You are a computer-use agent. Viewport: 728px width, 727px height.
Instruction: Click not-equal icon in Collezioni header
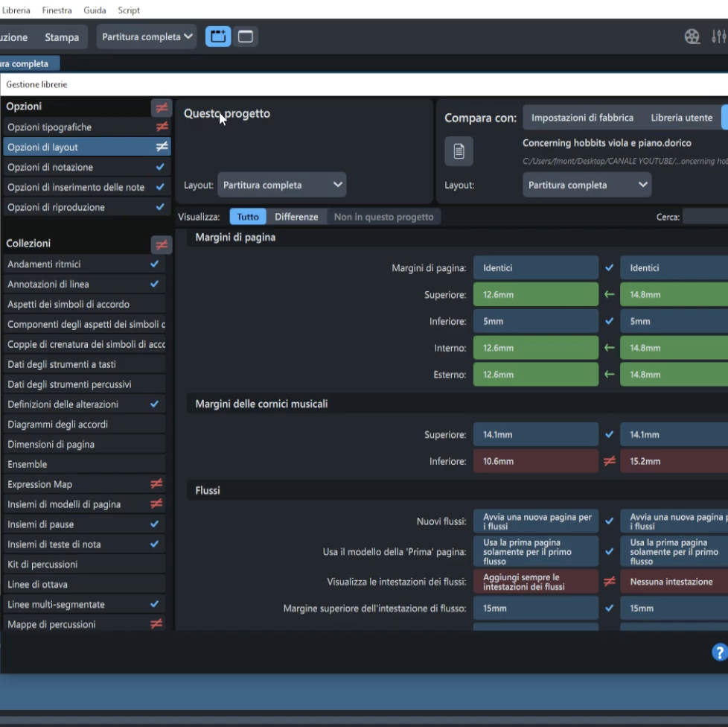[x=161, y=244]
